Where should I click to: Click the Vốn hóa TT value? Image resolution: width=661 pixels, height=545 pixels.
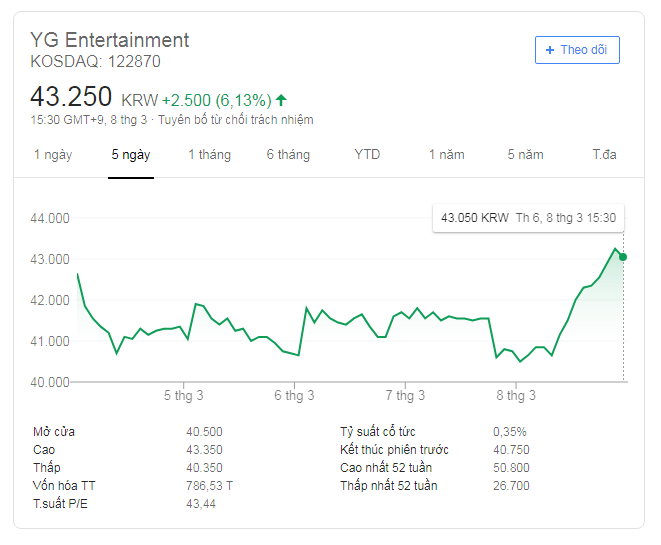pos(209,486)
